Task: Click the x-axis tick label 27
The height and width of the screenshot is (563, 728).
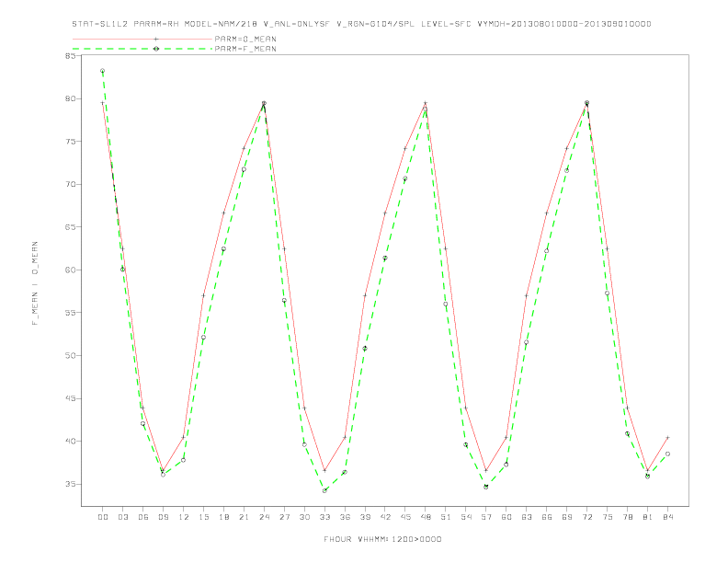Action: (x=284, y=517)
